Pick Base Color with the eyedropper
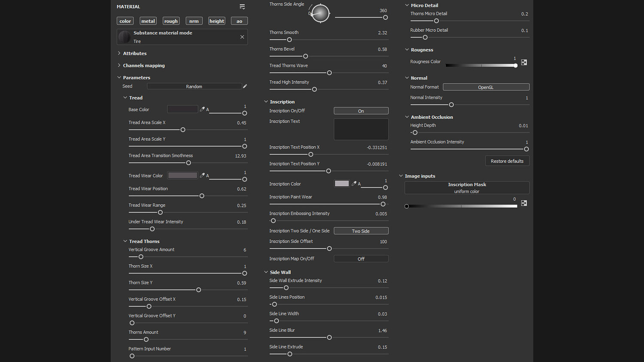The height and width of the screenshot is (362, 644). pyautogui.click(x=202, y=109)
